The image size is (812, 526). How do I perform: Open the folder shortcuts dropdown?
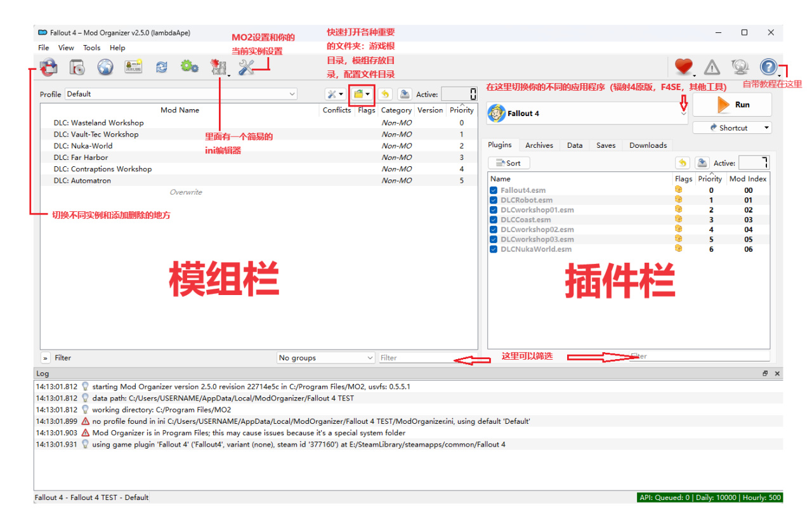(x=362, y=95)
